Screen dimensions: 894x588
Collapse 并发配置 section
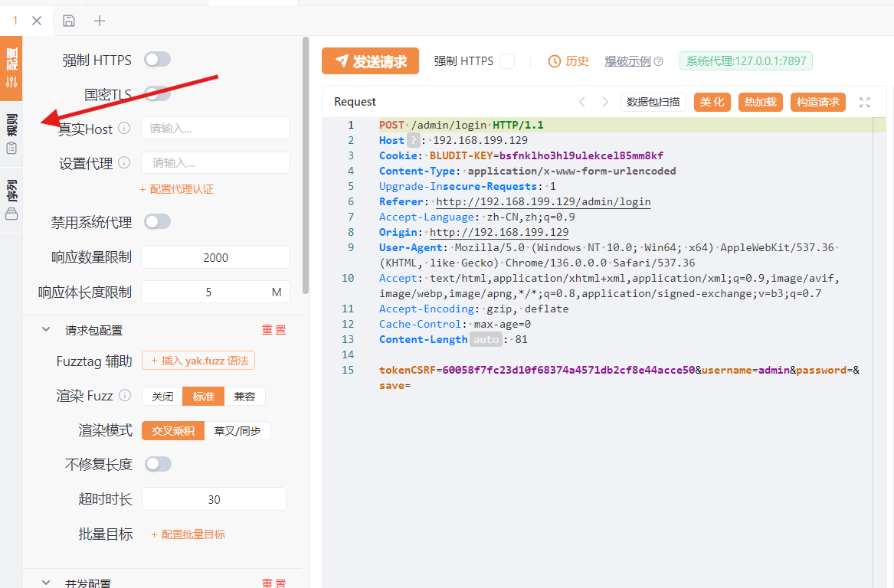pos(46,583)
